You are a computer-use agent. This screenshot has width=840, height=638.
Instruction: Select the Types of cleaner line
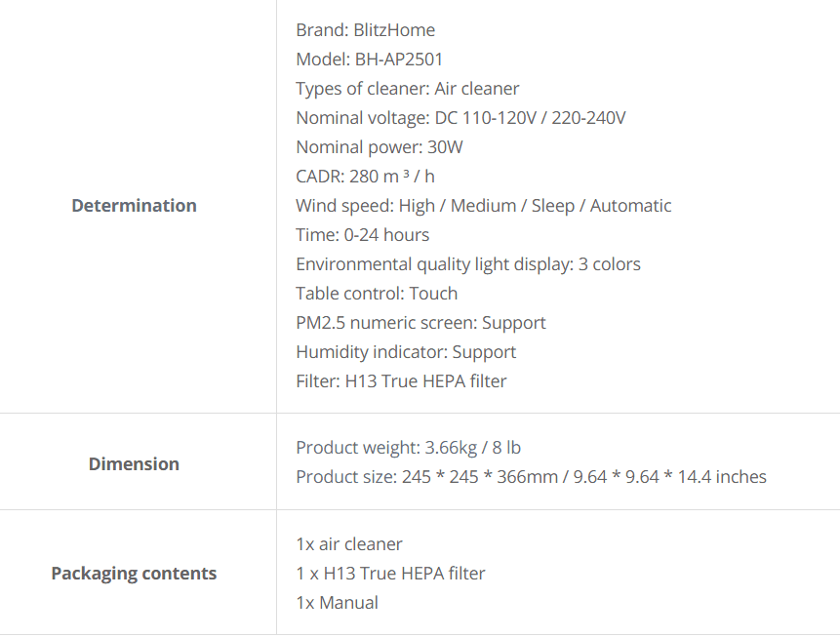408,89
